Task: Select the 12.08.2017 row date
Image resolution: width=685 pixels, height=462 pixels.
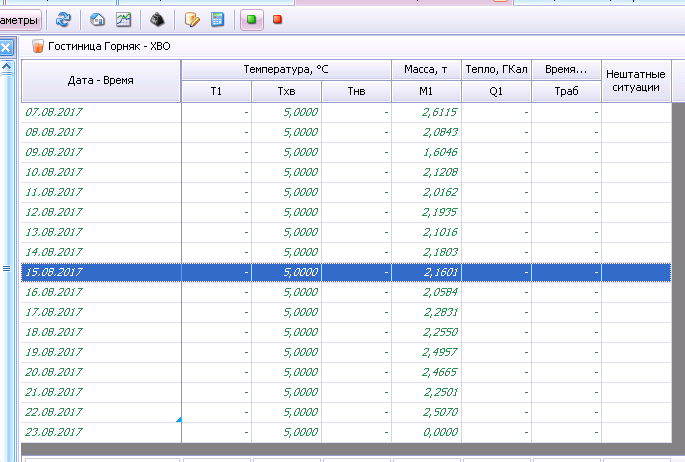Action: pyautogui.click(x=54, y=213)
